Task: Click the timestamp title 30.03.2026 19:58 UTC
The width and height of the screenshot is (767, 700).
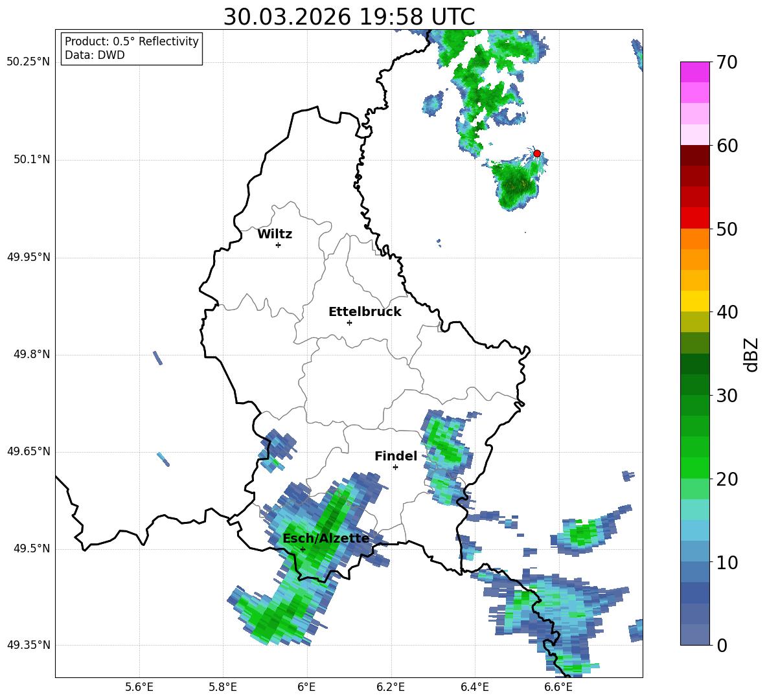Action: pos(349,17)
